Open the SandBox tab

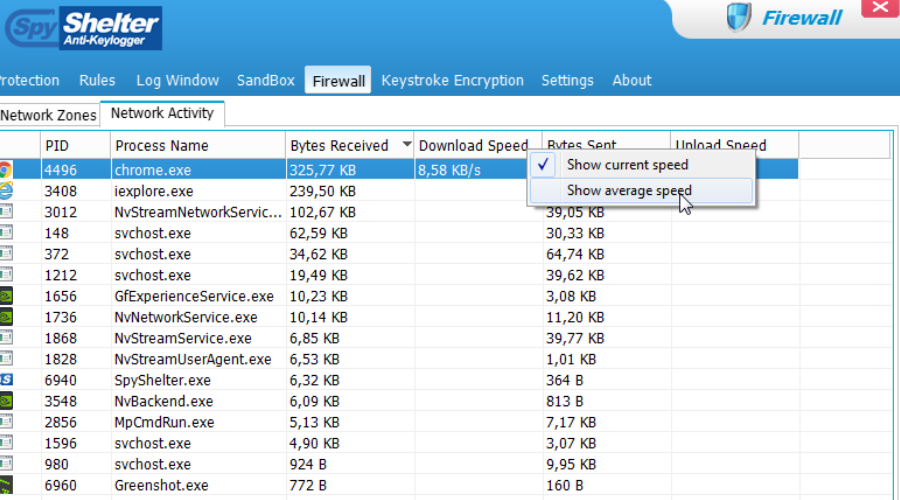click(x=266, y=80)
